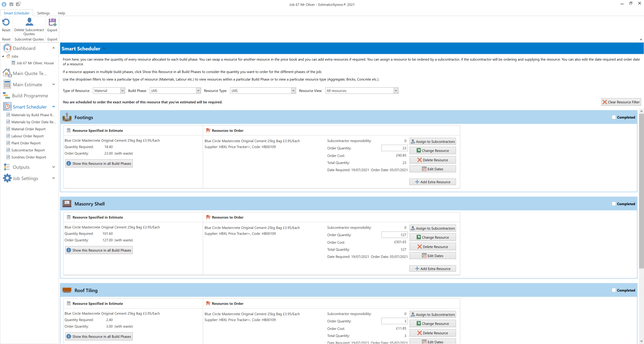Mark Footings phase as Completed
Screen dimensions: 644x344
pos(614,117)
